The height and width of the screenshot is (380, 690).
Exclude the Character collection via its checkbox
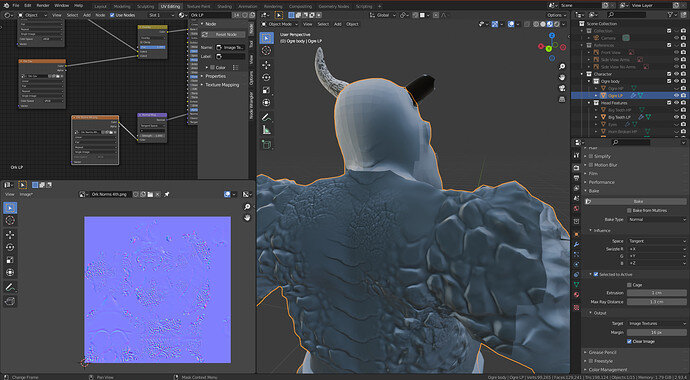coord(669,74)
